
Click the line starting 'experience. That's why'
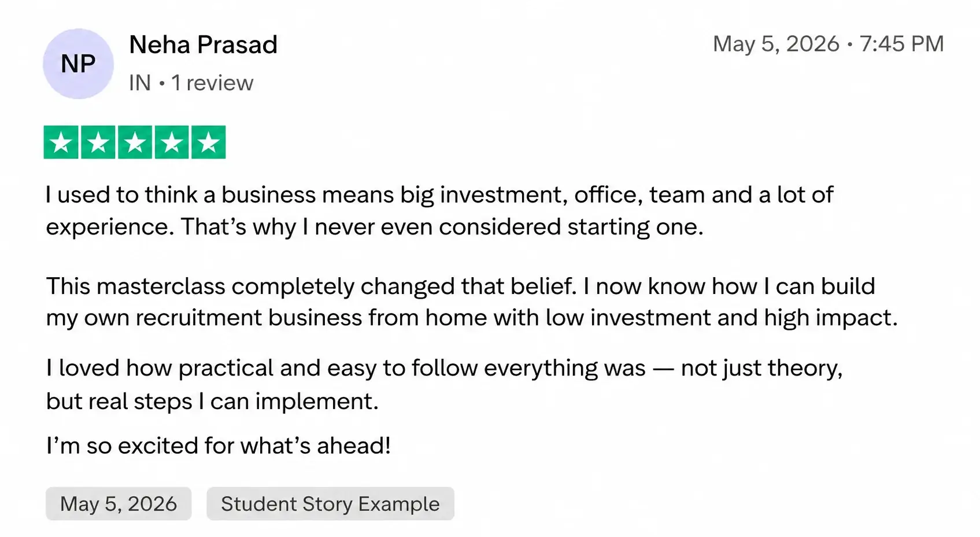point(375,227)
